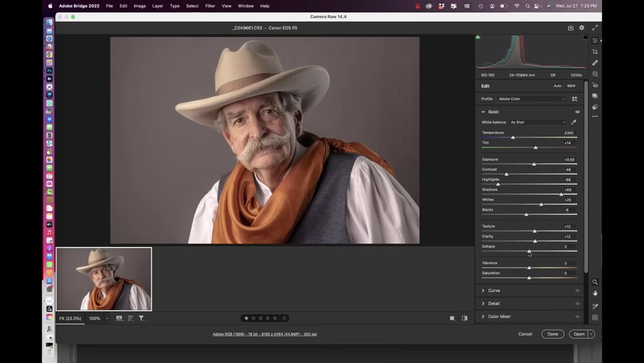644x363 pixels.
Task: Click the Cancel button
Action: [525, 334]
